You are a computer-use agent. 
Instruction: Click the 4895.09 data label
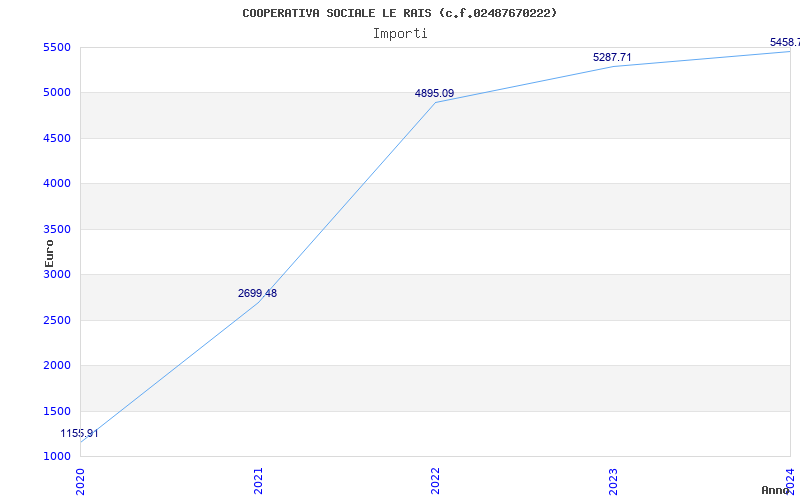click(434, 93)
